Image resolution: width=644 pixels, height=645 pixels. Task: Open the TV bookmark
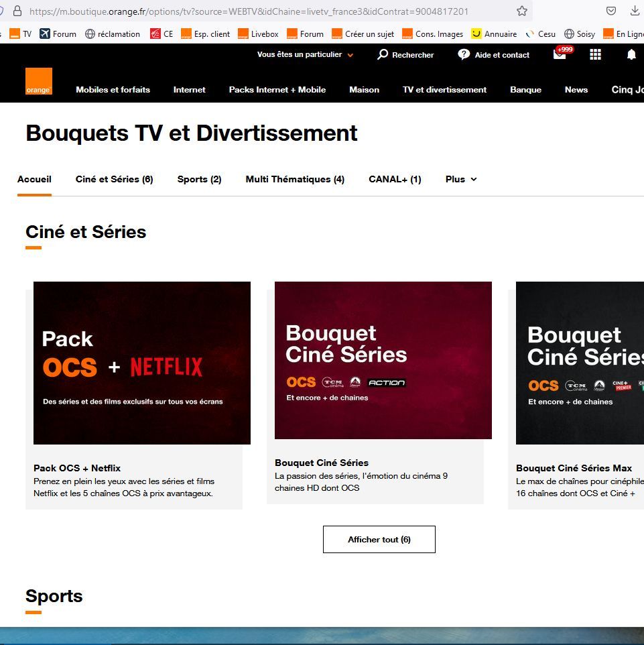tap(21, 34)
